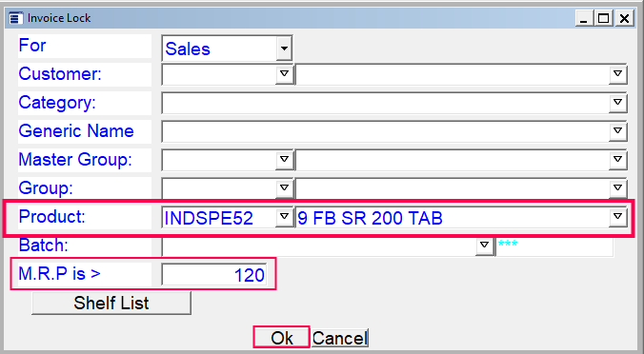Open the Group code dropdown arrow

[x=284, y=187]
